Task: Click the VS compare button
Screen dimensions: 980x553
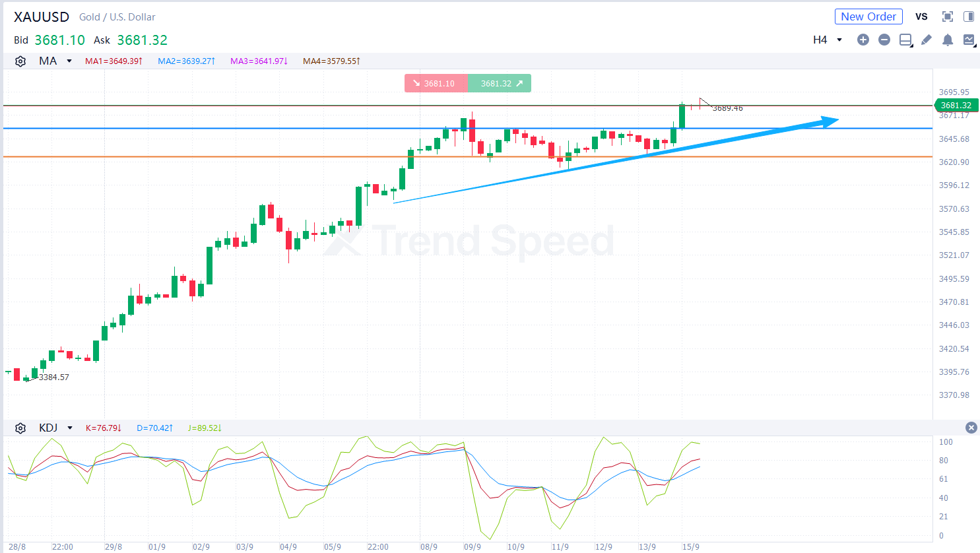Action: tap(921, 16)
